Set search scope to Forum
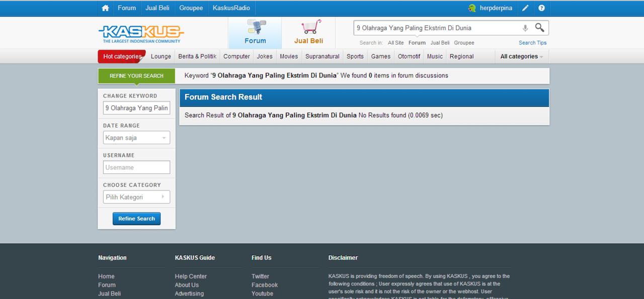 (x=417, y=43)
